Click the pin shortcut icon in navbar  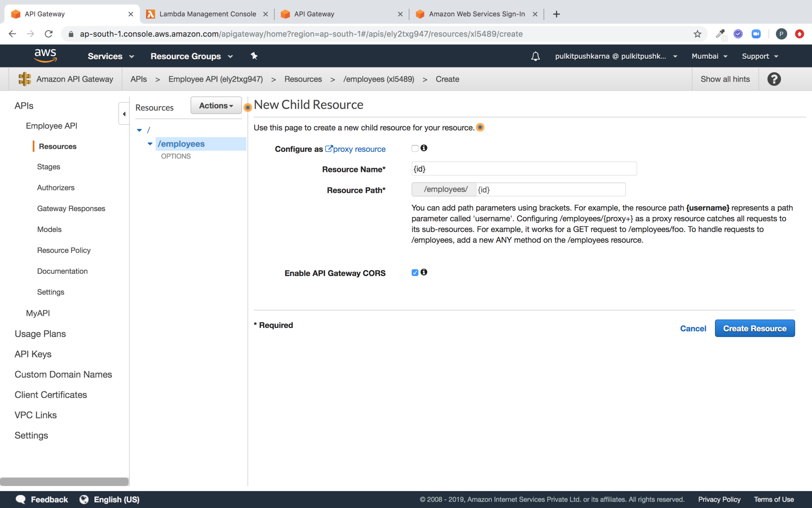point(254,56)
